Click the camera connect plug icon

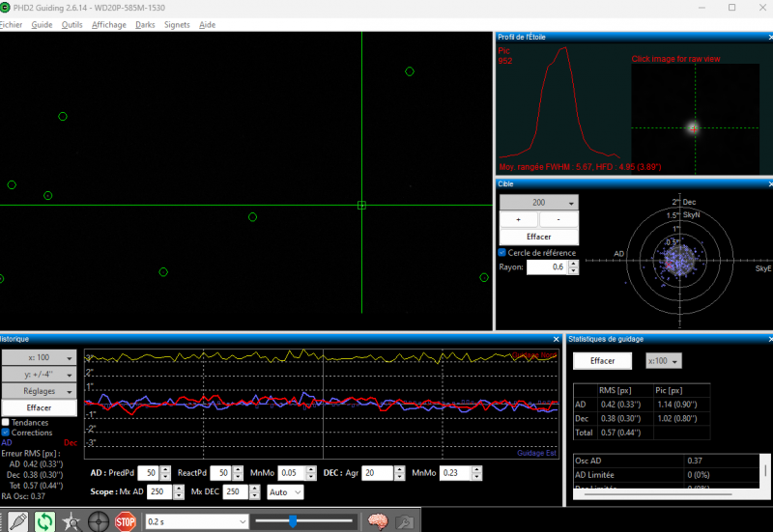click(17, 521)
